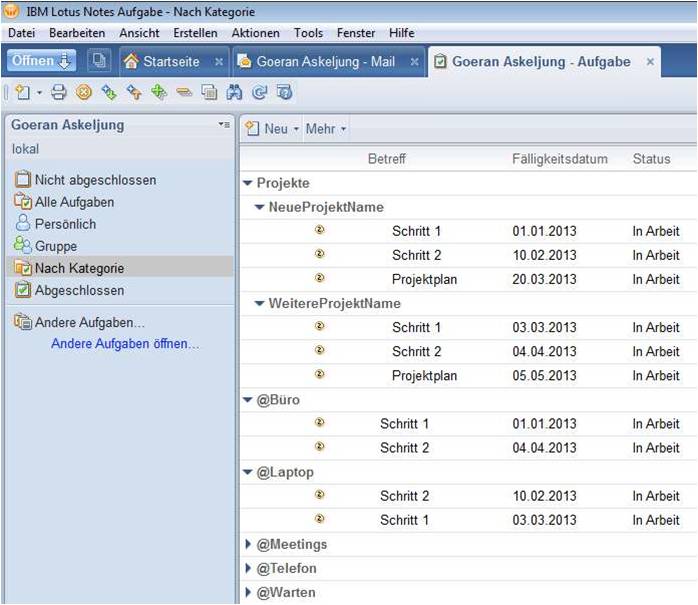Select Schritt 2 due 04.04.2013 under @Büro

(468, 447)
